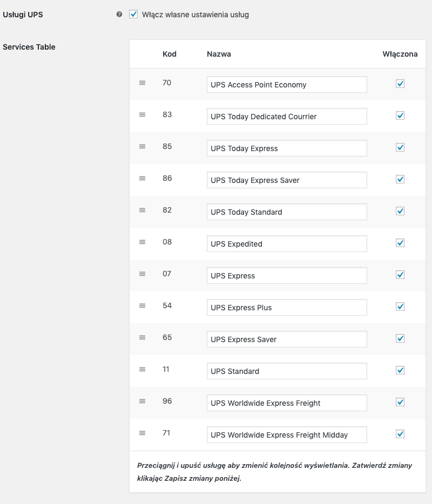The width and height of the screenshot is (432, 504).
Task: Untick the checkbox for code 85
Action: tap(400, 147)
